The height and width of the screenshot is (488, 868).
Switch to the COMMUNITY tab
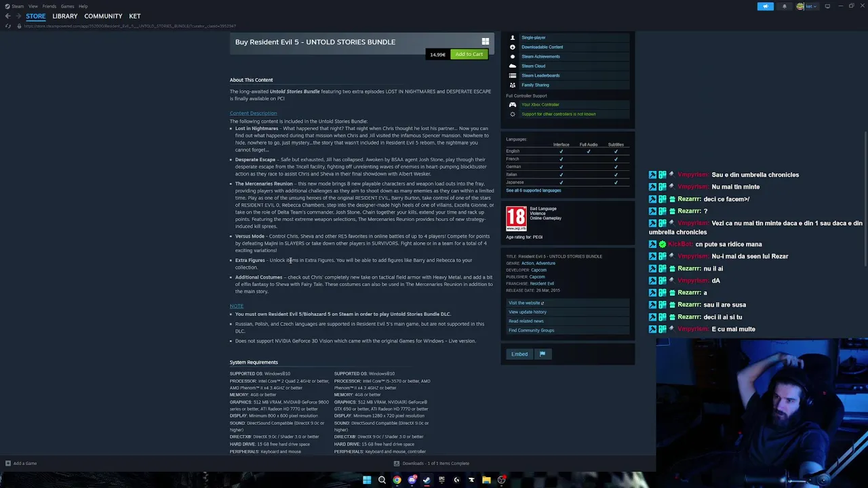click(103, 16)
